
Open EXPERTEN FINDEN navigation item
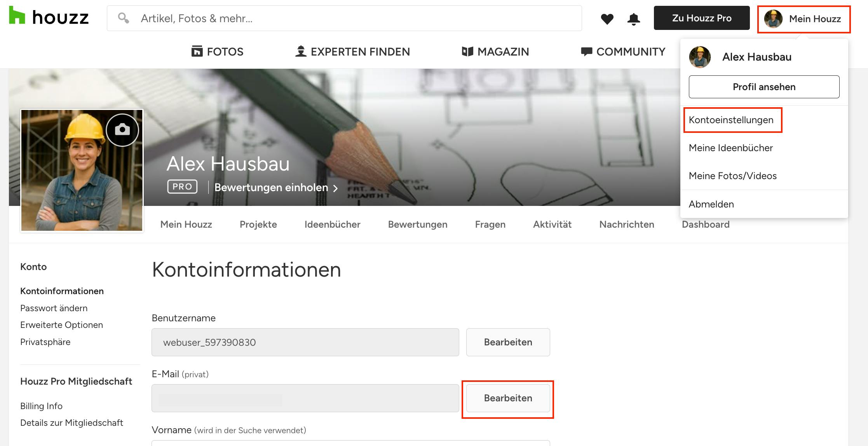click(x=352, y=51)
